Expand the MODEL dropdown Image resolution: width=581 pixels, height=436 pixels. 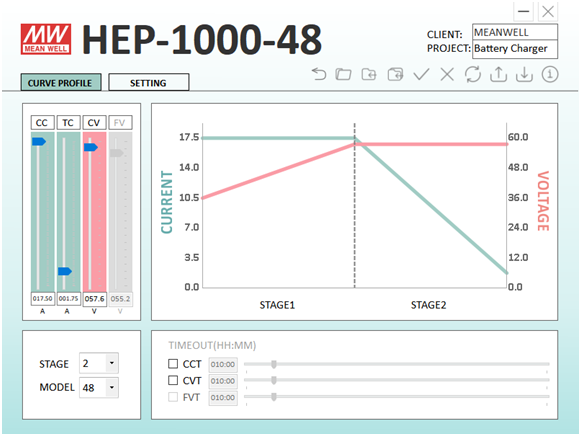(112, 387)
